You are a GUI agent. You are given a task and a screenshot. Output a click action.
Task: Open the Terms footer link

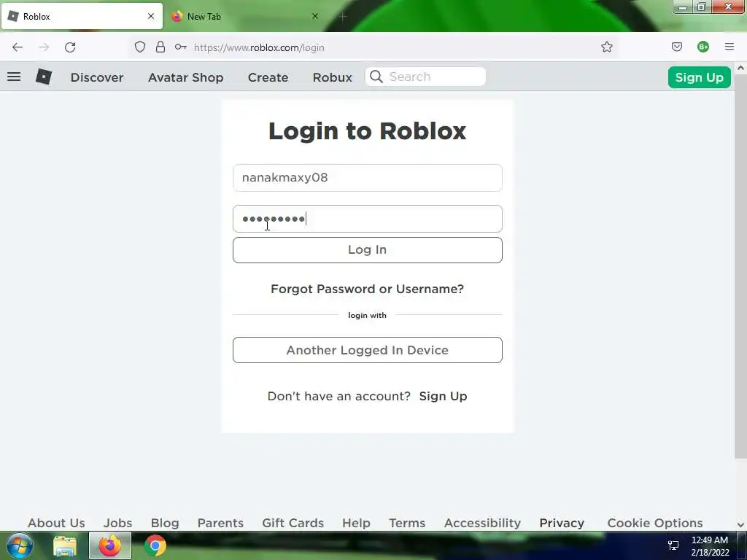point(407,523)
